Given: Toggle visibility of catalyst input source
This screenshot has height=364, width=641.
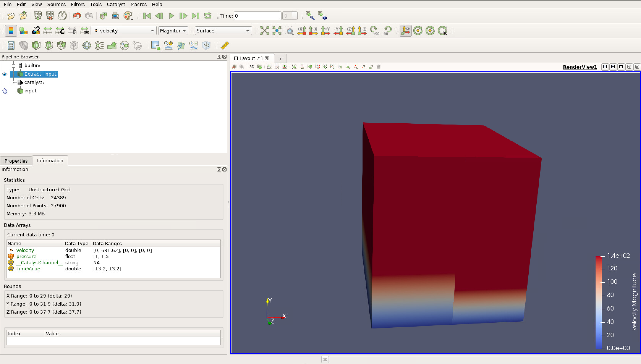Looking at the screenshot, I should point(5,91).
